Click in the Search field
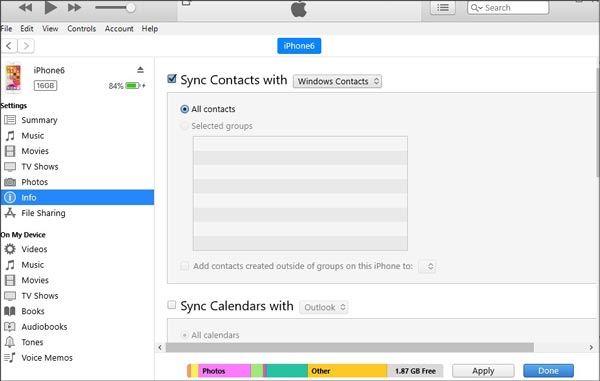Viewport: 600px width, 381px height. pyautogui.click(x=508, y=8)
